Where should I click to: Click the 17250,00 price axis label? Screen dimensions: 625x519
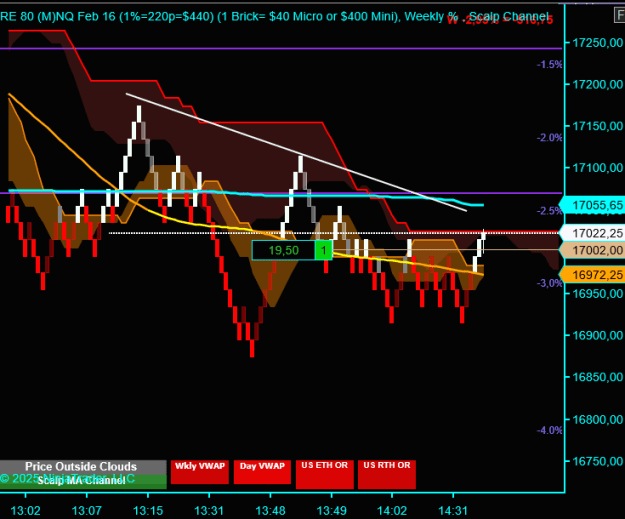597,43
